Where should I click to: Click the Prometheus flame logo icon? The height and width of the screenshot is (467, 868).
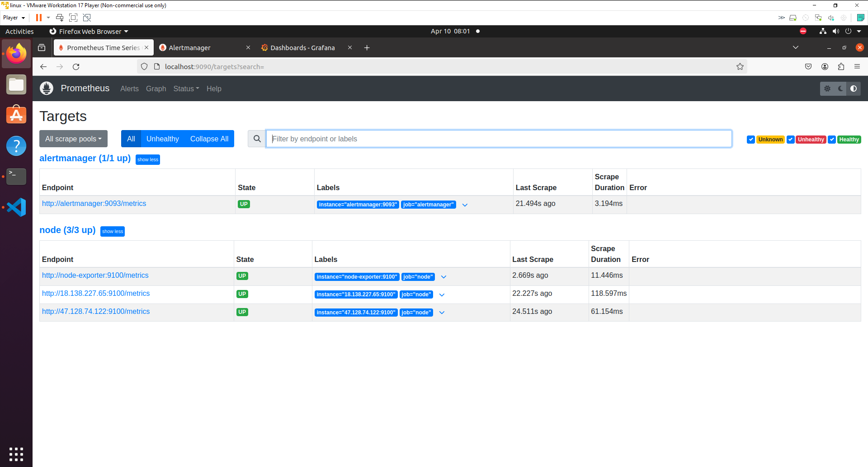pyautogui.click(x=46, y=89)
